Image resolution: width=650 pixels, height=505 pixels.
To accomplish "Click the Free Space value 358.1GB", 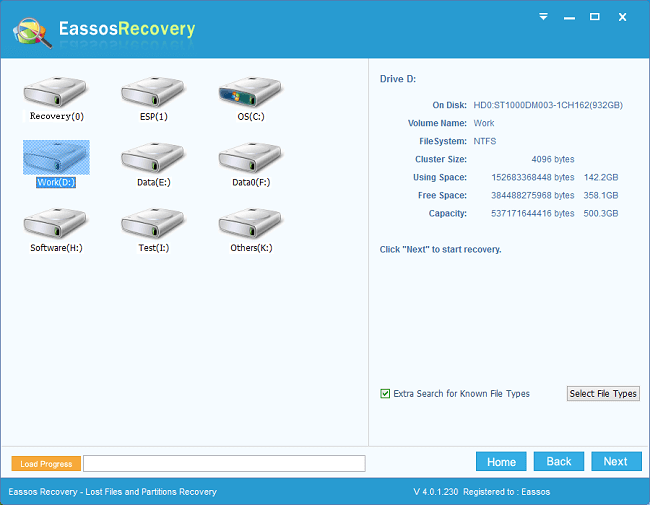I will [x=601, y=195].
